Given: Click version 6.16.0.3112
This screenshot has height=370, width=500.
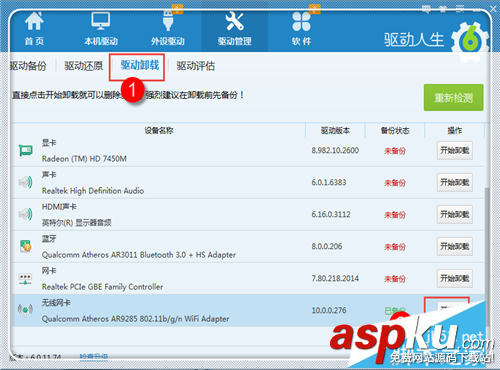Looking at the screenshot, I should click(x=331, y=214).
